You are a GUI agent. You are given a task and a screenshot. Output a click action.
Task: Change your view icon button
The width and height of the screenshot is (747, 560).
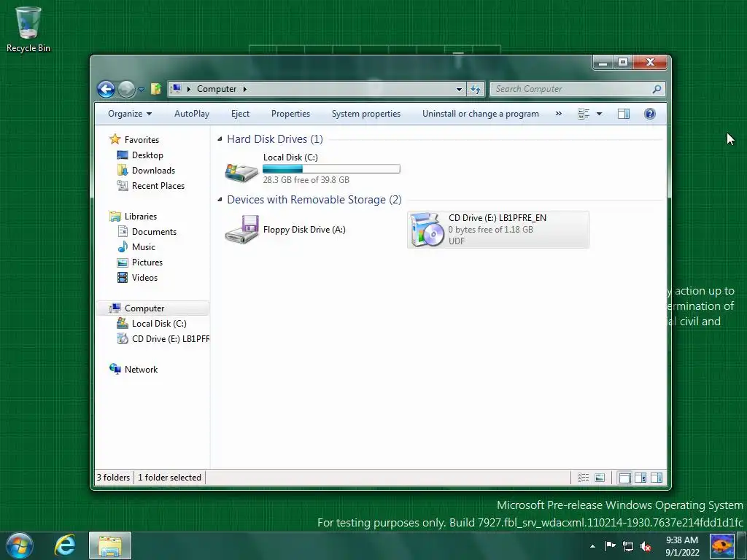[584, 114]
